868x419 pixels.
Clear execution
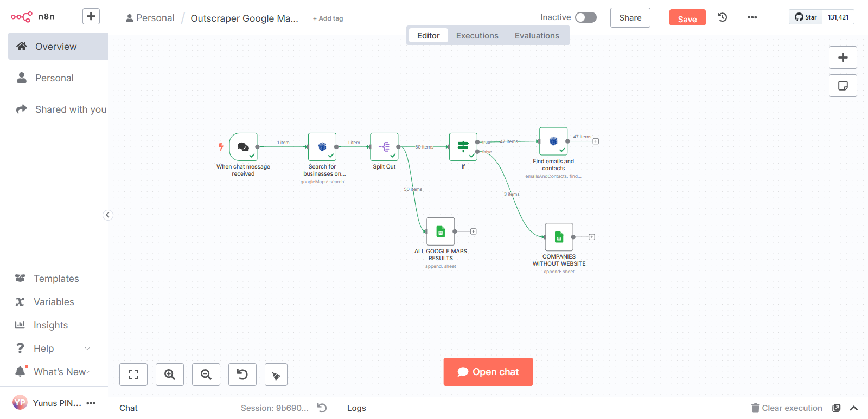(787, 408)
